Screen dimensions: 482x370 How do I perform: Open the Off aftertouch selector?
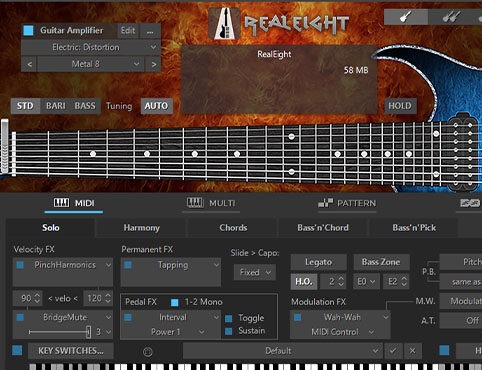pyautogui.click(x=461, y=321)
